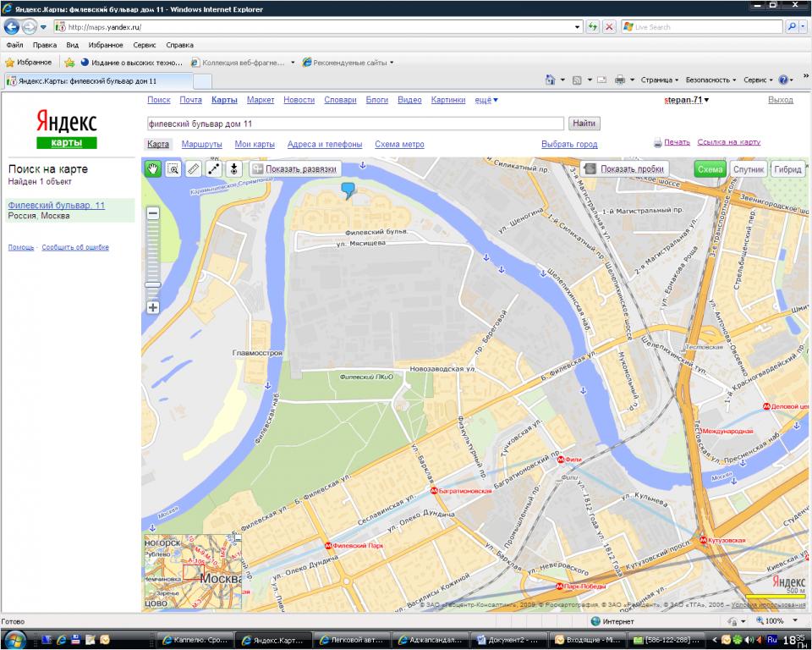
Task: Click the zoom out minus button
Action: 153,214
